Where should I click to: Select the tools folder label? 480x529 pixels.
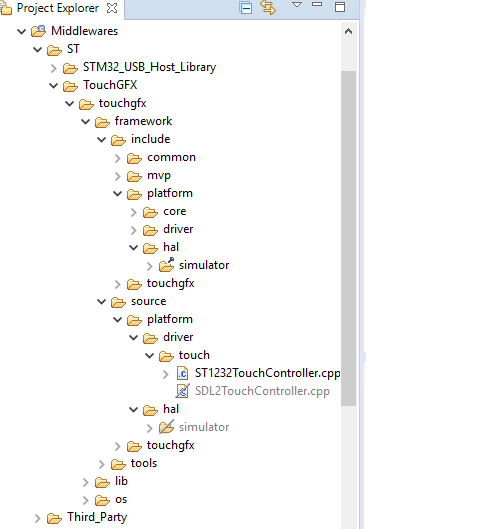coord(144,463)
